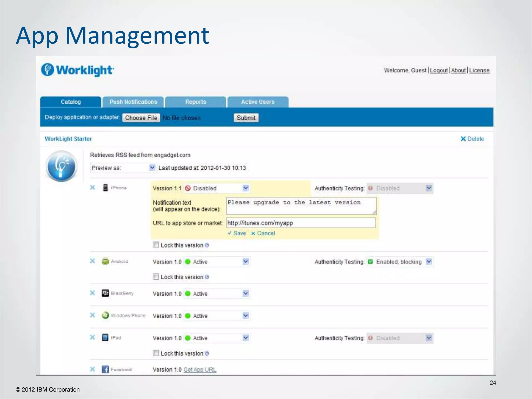
Task: Click the WorkLight Starter app icon
Action: coord(62,166)
